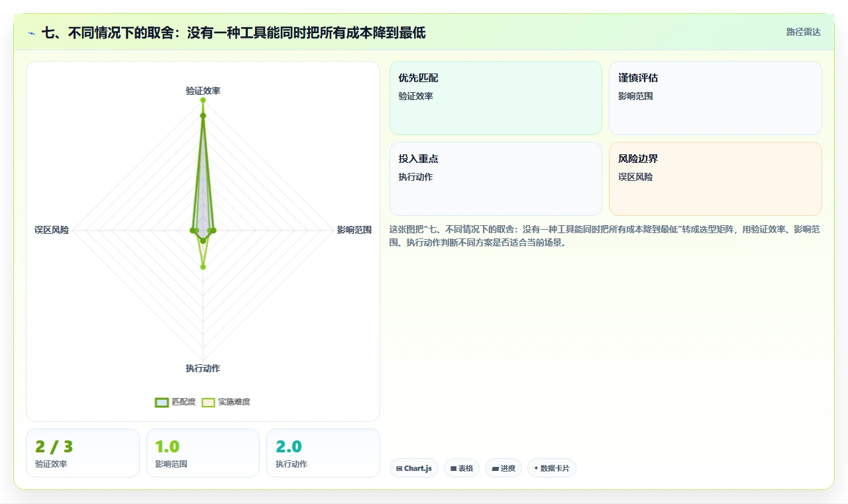Click the 进度 chip
Screen dimensions: 848x504
(503, 468)
